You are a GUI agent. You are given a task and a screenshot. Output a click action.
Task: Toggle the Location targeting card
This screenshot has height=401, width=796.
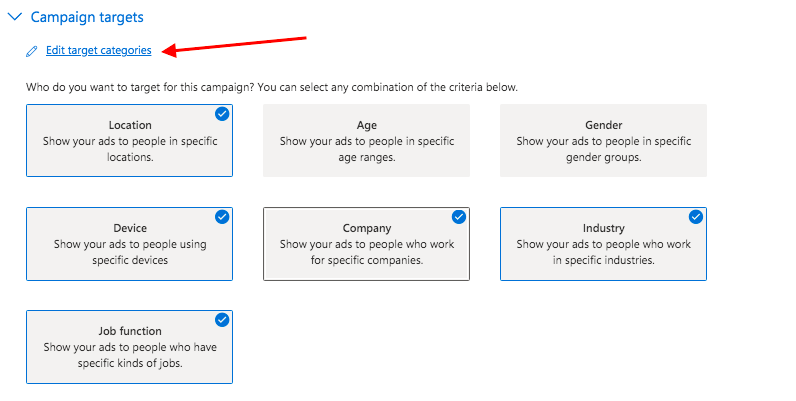[x=129, y=141]
